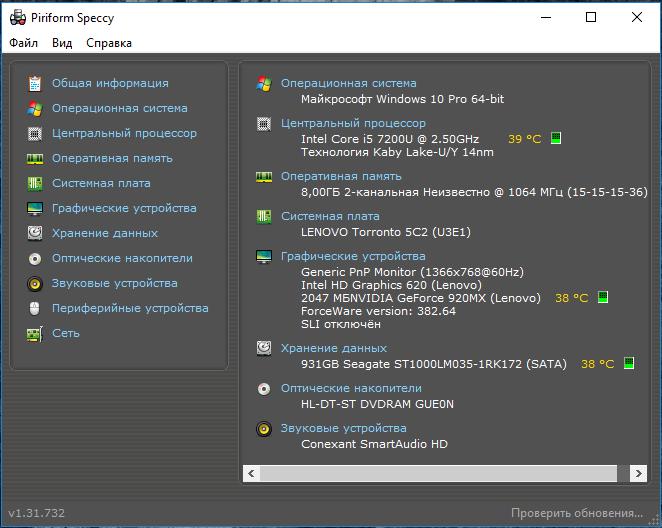The height and width of the screenshot is (528, 662).
Task: Click the horizontal scrollbar thumb
Action: pos(438,474)
